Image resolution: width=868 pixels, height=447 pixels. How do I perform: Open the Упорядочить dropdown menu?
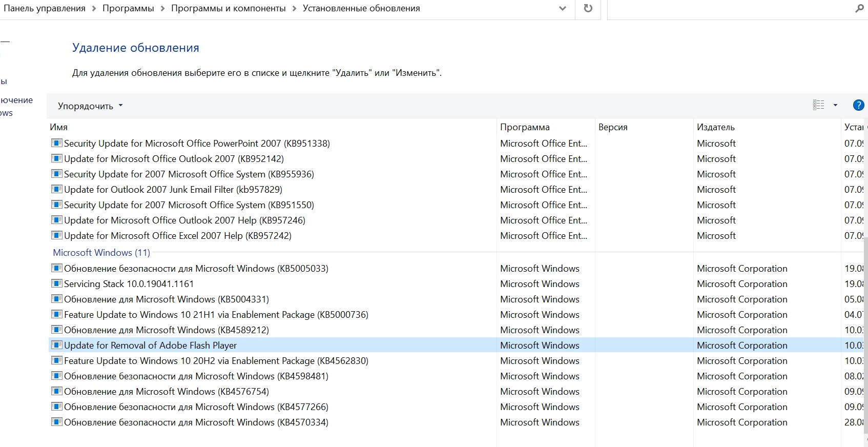pos(90,106)
